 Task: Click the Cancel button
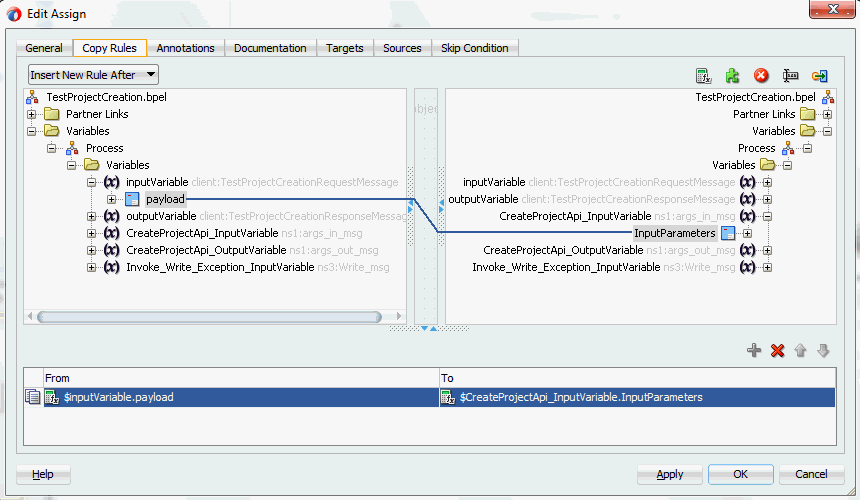(811, 474)
